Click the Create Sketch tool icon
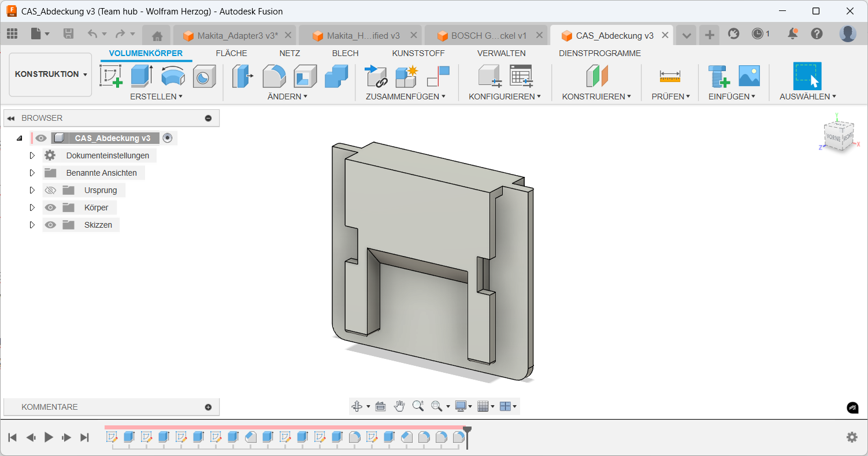 tap(111, 76)
